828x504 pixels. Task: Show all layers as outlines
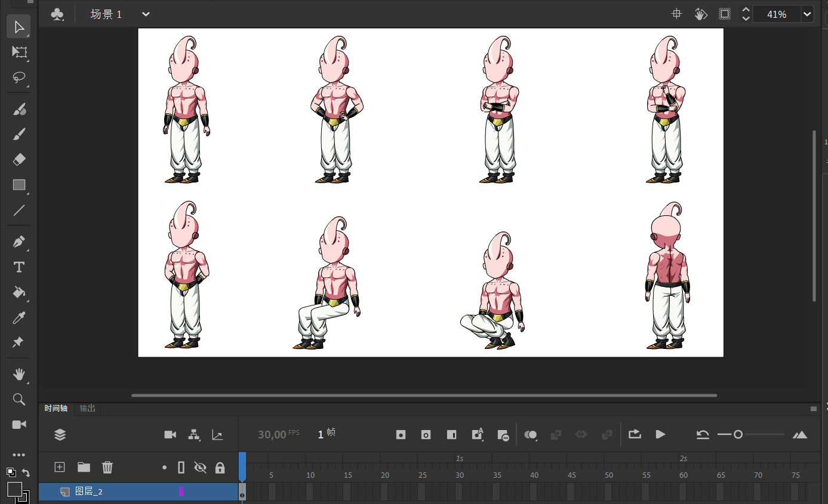point(181,468)
